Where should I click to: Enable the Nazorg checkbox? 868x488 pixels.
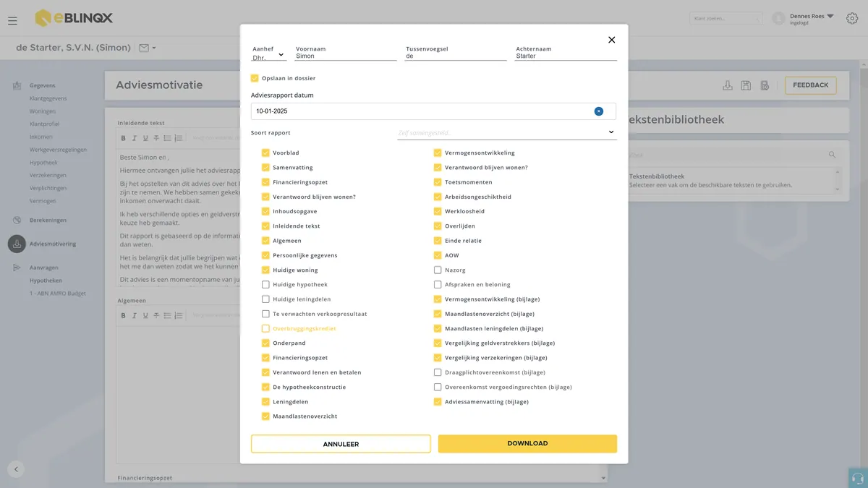pos(438,270)
